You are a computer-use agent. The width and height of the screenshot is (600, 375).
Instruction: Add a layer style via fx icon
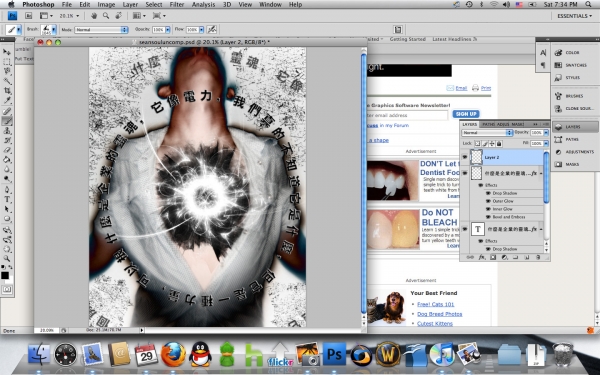click(x=482, y=257)
